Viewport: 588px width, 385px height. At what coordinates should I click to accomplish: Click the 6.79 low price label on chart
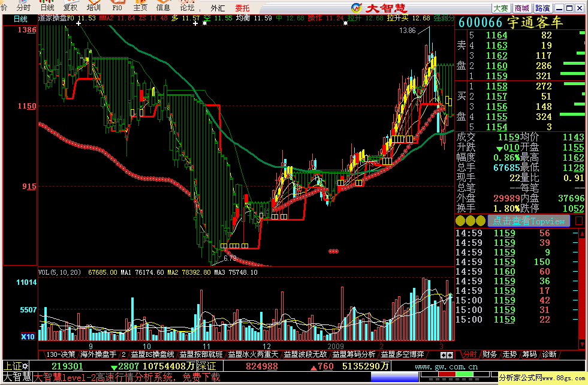[x=230, y=258]
